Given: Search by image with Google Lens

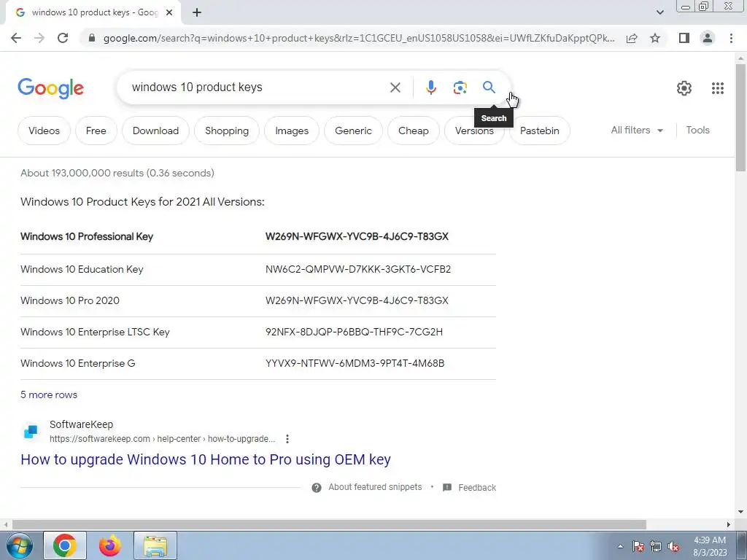Looking at the screenshot, I should (x=460, y=87).
